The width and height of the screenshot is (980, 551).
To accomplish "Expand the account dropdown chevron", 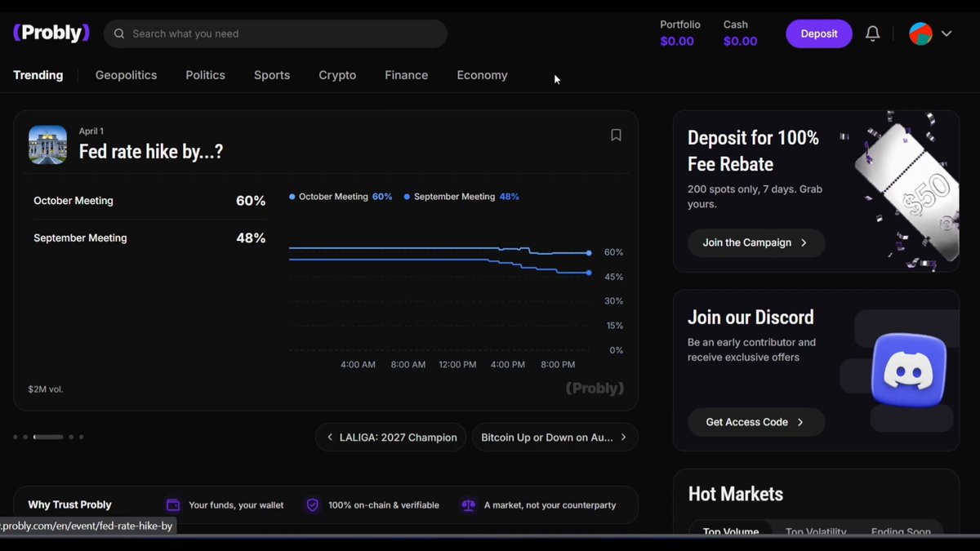I will 947,33.
